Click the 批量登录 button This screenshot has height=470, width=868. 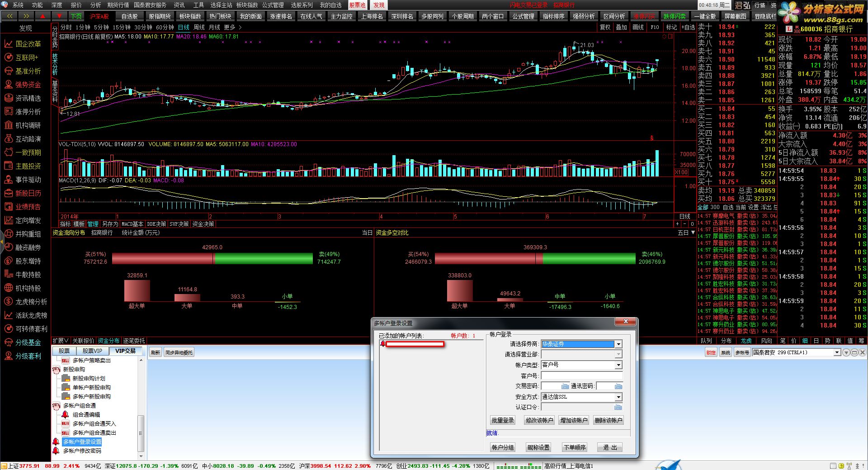(x=503, y=420)
